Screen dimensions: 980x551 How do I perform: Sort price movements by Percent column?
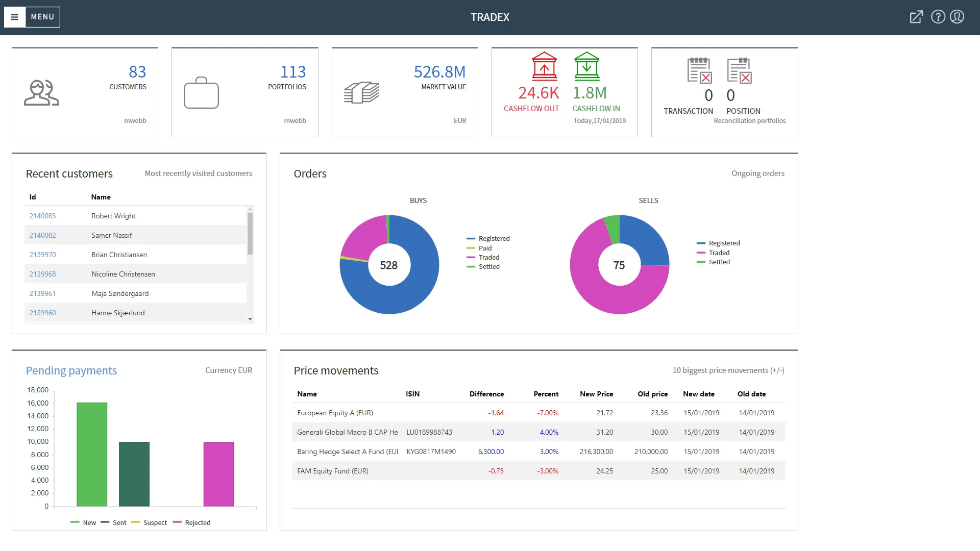click(546, 394)
